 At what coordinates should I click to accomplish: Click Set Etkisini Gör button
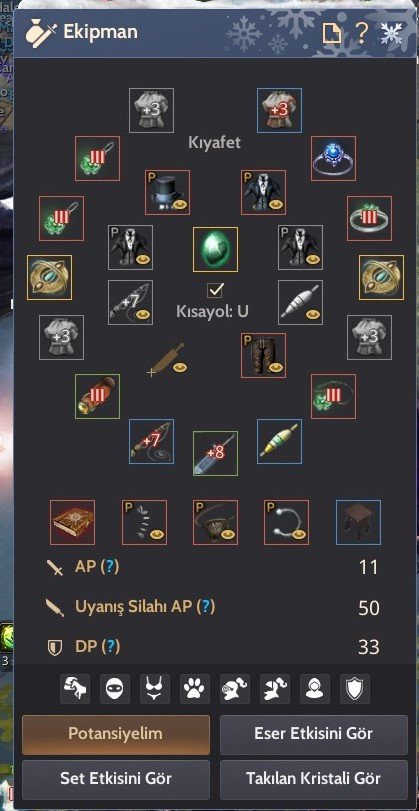point(116,778)
